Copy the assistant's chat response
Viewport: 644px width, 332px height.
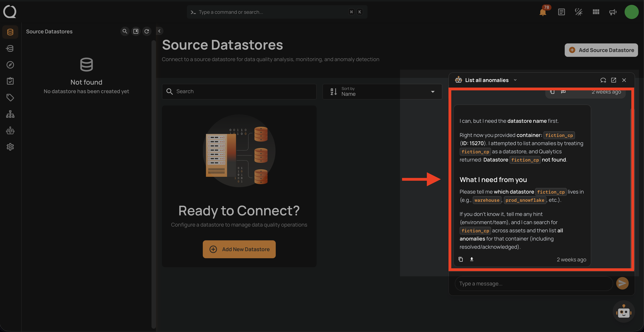460,259
